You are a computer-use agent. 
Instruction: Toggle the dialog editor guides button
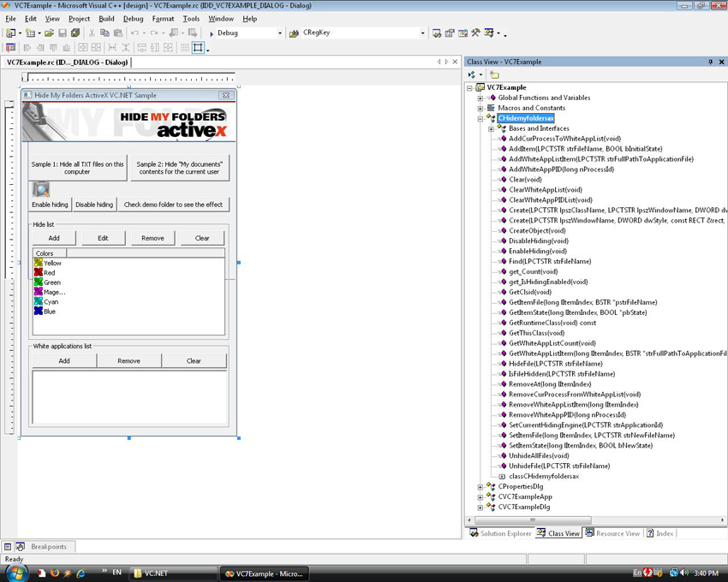(198, 47)
